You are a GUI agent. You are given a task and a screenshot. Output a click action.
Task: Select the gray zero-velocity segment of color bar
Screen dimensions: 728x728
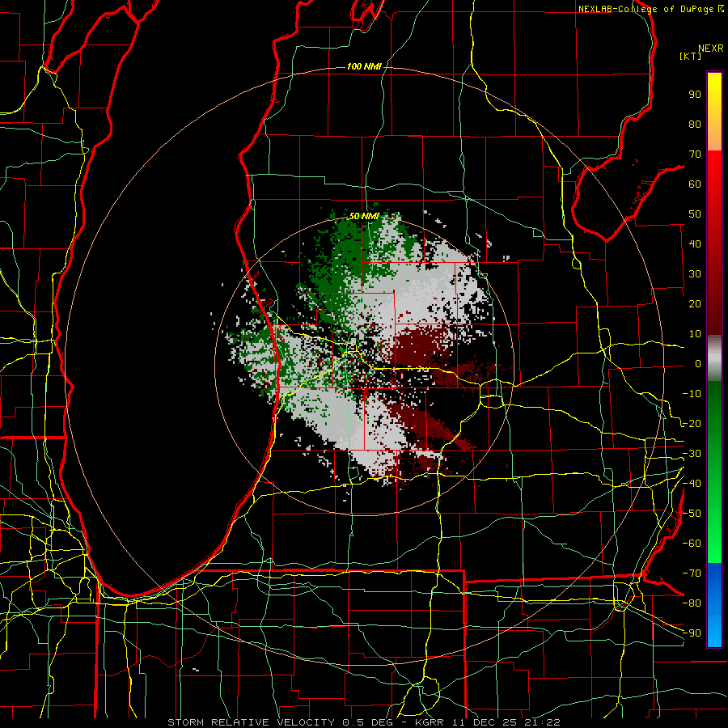(714, 358)
